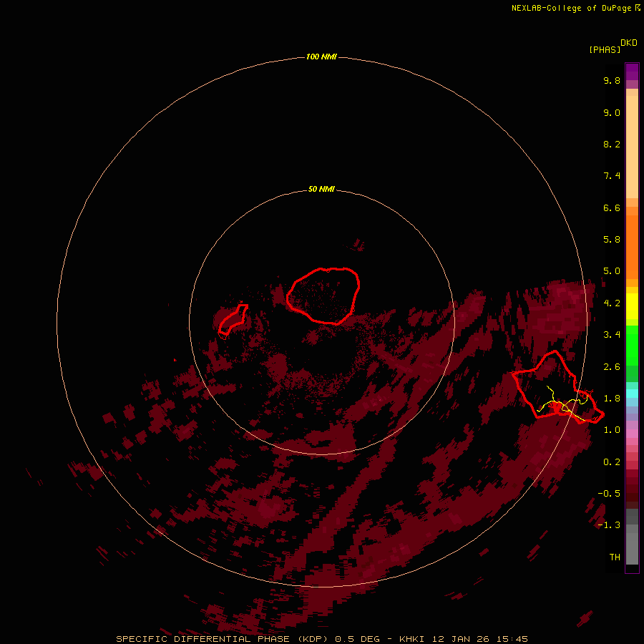Click the 5.8 scale value label
Image resolution: width=644 pixels, height=644 pixels.
click(x=612, y=240)
